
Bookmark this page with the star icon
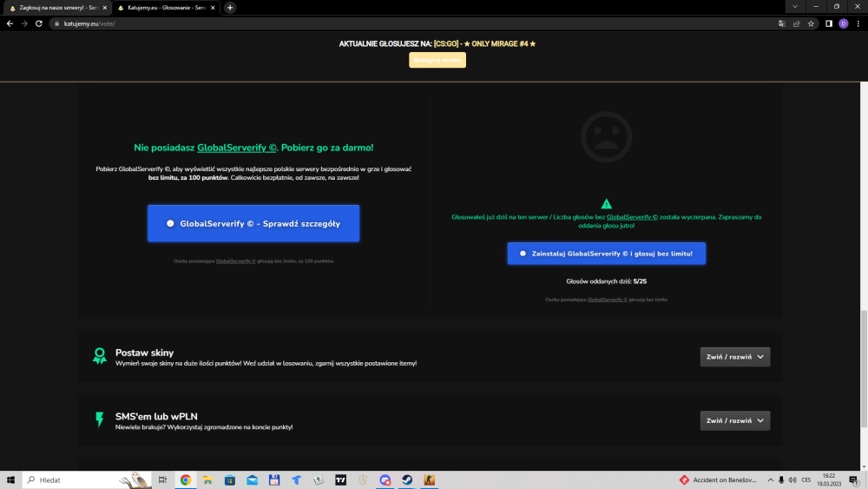pyautogui.click(x=811, y=23)
